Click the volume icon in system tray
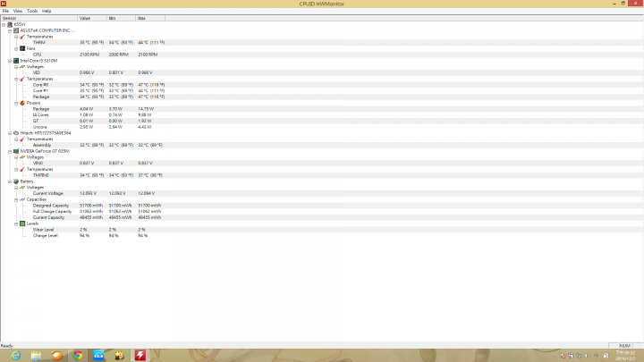 [588, 356]
